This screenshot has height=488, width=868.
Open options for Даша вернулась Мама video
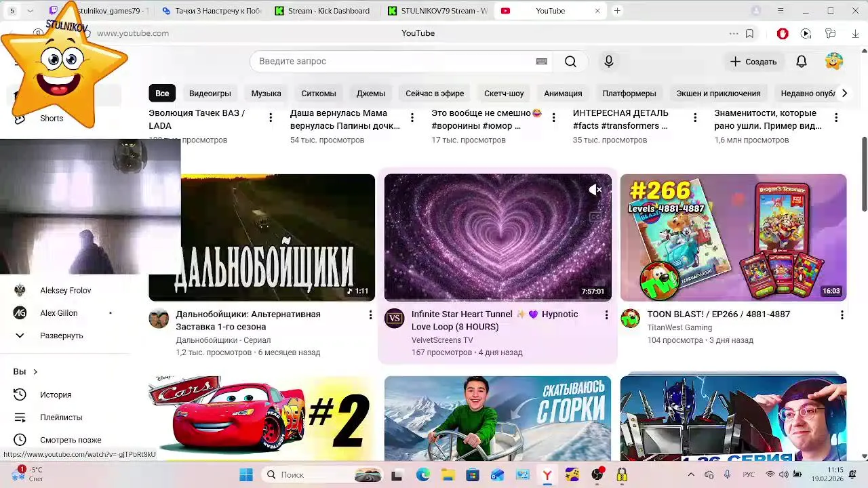tap(412, 118)
